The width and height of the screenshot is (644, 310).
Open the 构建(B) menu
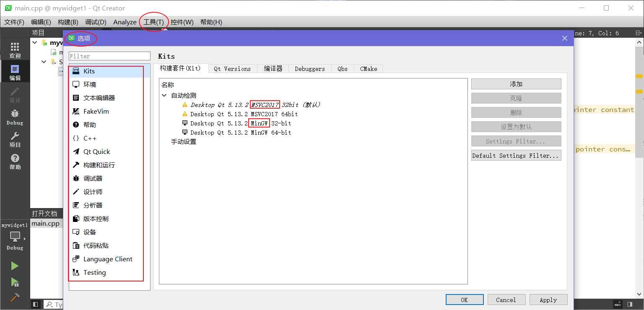tap(68, 22)
